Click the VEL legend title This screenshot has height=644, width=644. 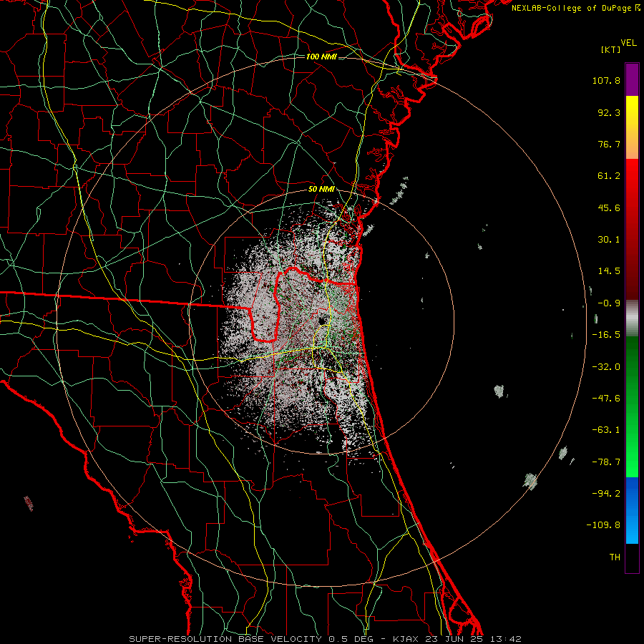pos(628,42)
